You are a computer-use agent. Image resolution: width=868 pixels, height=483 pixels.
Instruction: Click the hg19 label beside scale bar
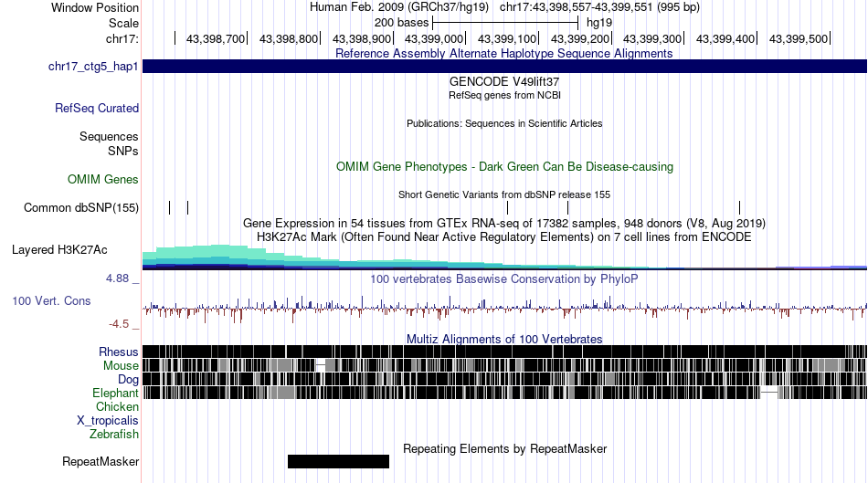pyautogui.click(x=599, y=23)
